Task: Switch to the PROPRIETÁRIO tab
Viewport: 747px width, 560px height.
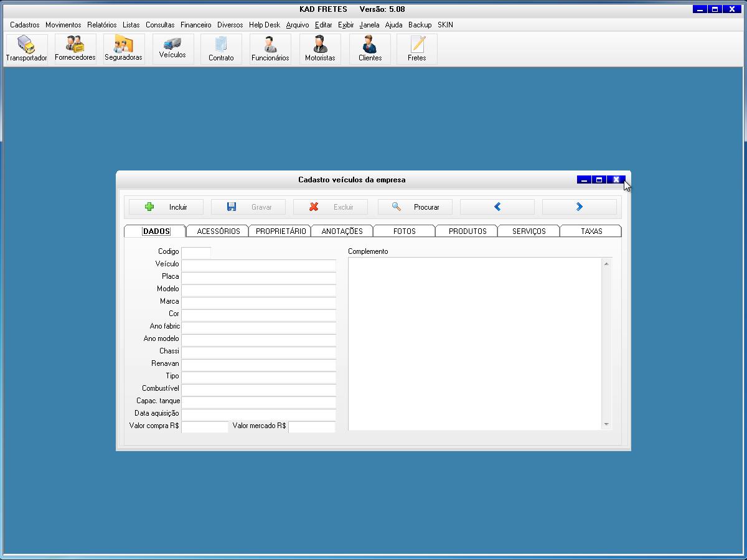Action: point(280,231)
